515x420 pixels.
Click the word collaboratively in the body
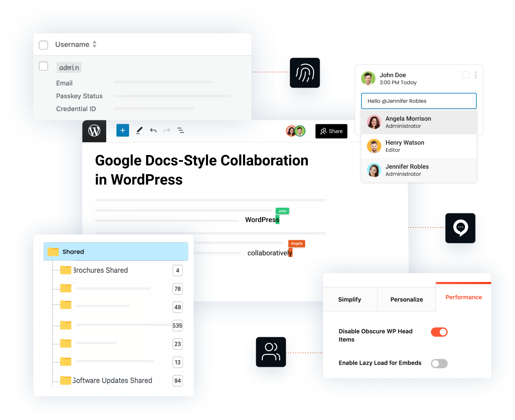[x=270, y=253]
